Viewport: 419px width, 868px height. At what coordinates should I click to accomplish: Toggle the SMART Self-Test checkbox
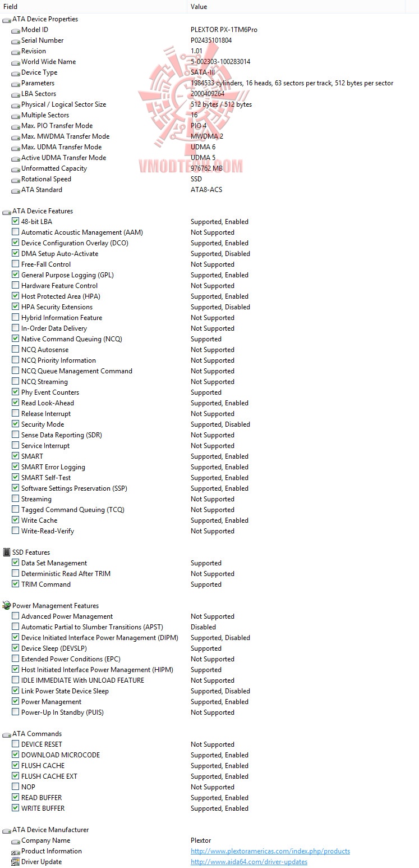pyautogui.click(x=15, y=478)
